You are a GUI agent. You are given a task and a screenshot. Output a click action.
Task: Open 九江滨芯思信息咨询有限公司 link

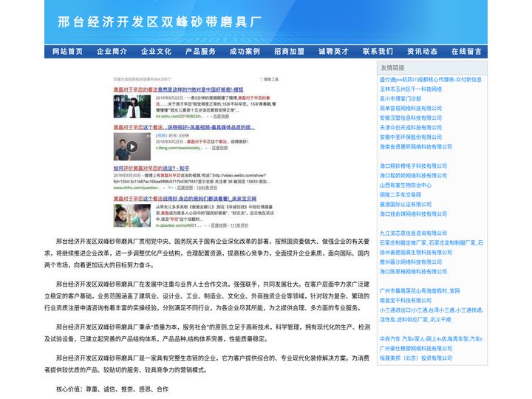click(413, 233)
